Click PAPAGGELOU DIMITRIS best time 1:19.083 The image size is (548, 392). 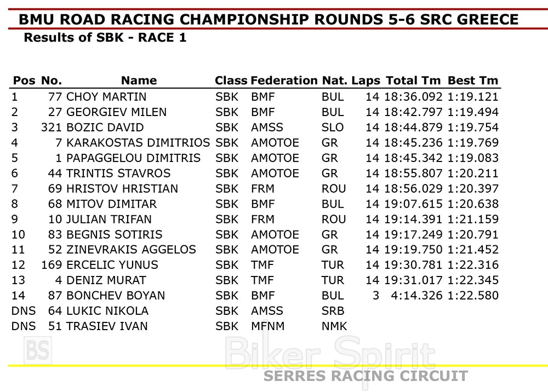(x=473, y=158)
